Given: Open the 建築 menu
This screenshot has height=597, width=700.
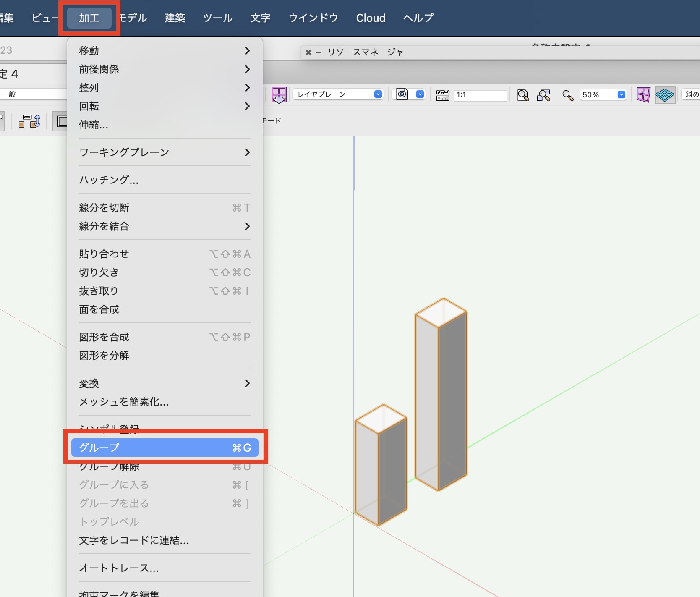Looking at the screenshot, I should [175, 18].
